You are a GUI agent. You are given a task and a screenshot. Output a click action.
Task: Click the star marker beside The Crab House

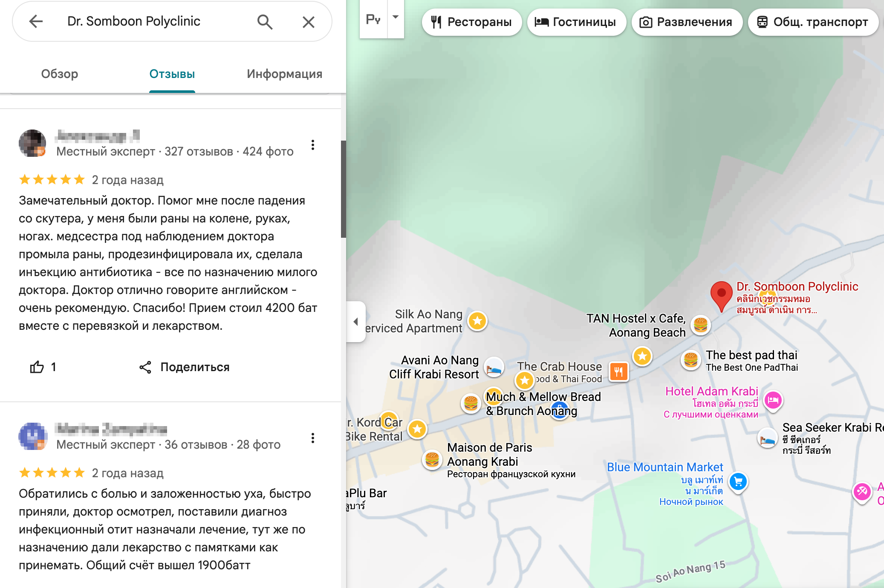525,380
